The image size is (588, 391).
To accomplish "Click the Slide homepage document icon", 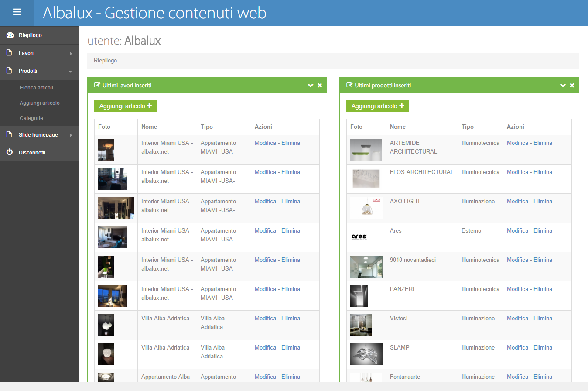I will tap(9, 135).
